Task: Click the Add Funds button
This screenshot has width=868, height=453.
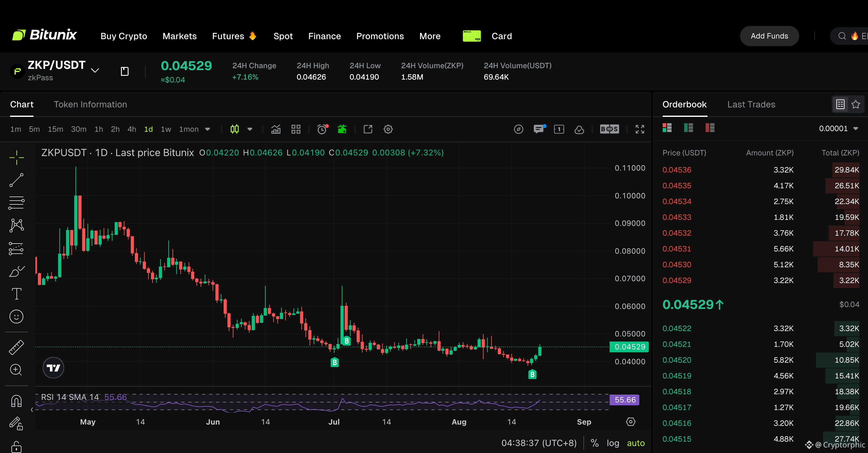Action: tap(769, 36)
